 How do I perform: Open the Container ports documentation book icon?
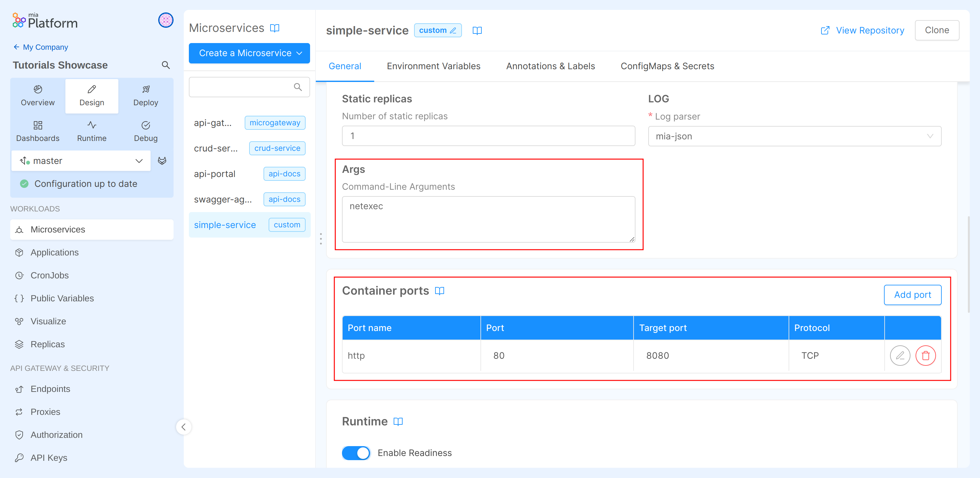tap(439, 291)
